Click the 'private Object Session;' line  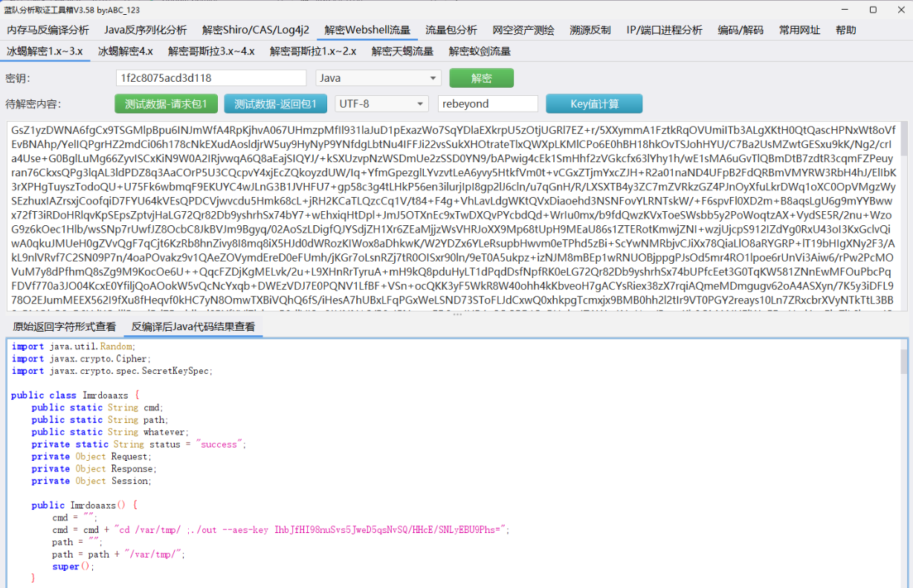point(91,481)
